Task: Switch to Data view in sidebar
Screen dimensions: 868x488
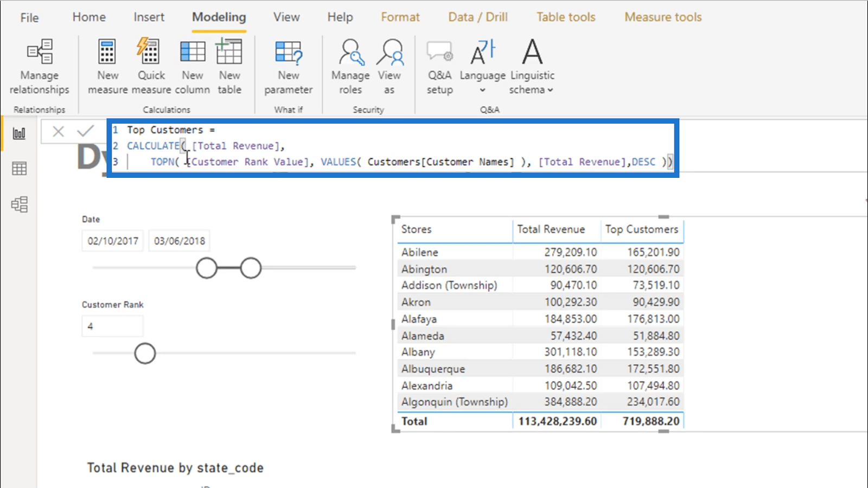Action: click(x=19, y=169)
